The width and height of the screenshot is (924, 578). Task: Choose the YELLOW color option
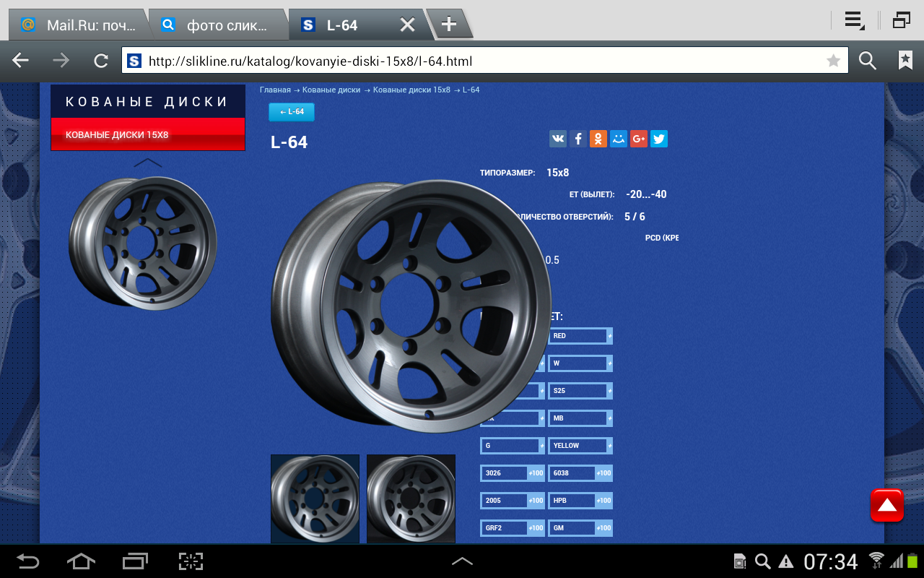[580, 446]
